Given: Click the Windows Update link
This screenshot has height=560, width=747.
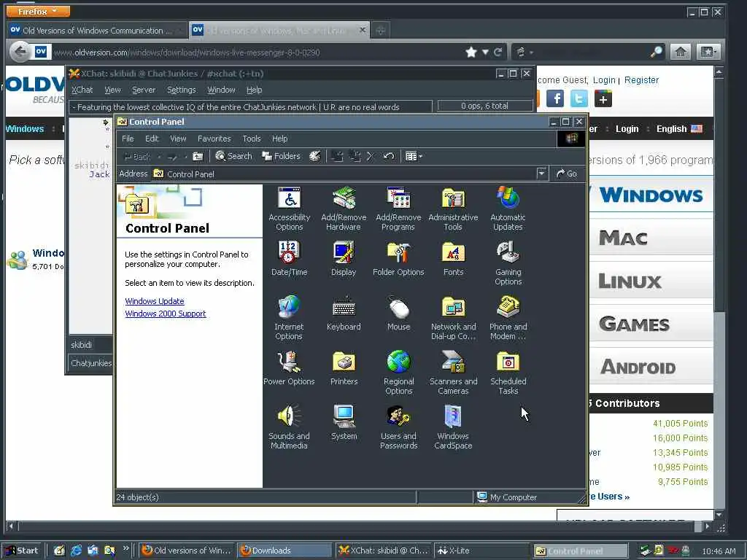Looking at the screenshot, I should (x=155, y=301).
